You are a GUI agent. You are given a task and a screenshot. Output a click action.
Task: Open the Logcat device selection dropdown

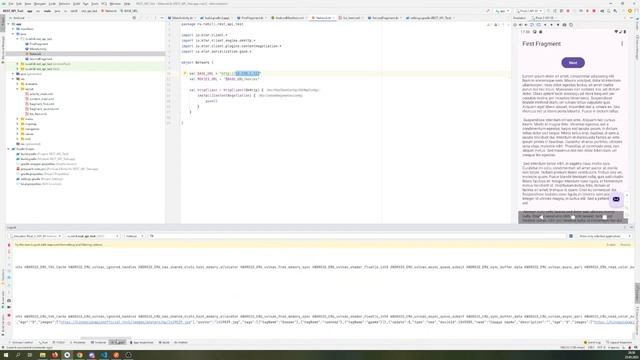click(x=36, y=236)
